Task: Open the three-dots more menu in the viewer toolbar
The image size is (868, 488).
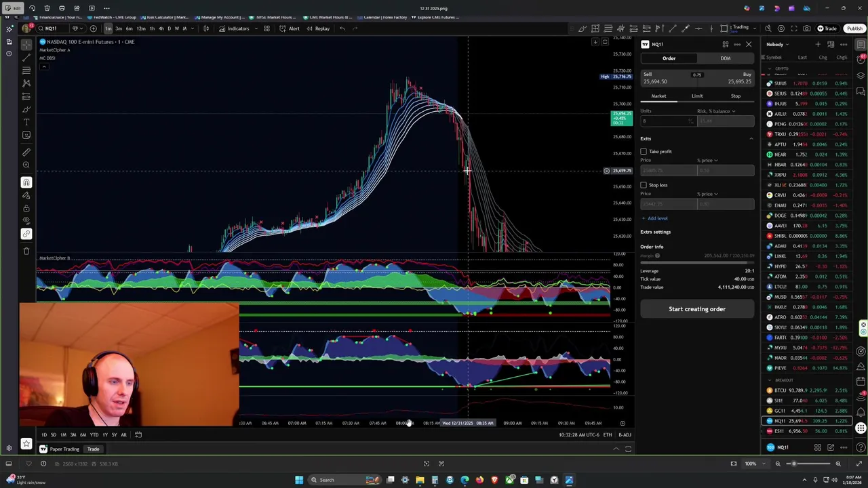Action: pos(106,8)
